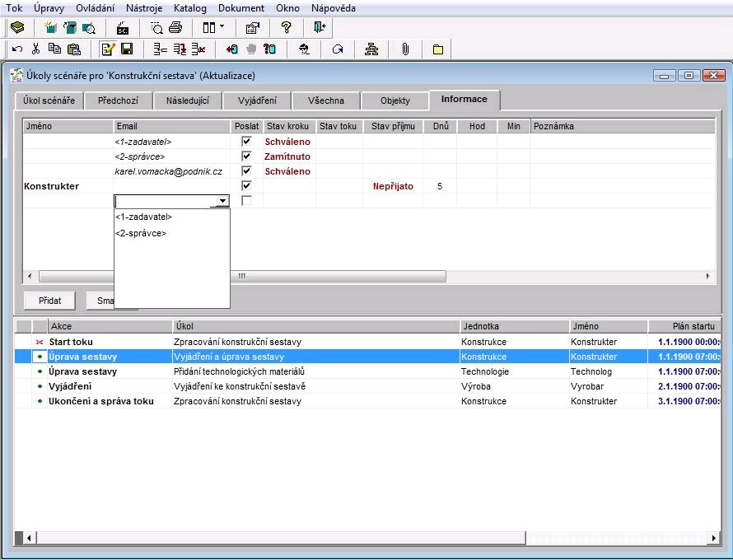Open the Tok menu

tap(14, 8)
